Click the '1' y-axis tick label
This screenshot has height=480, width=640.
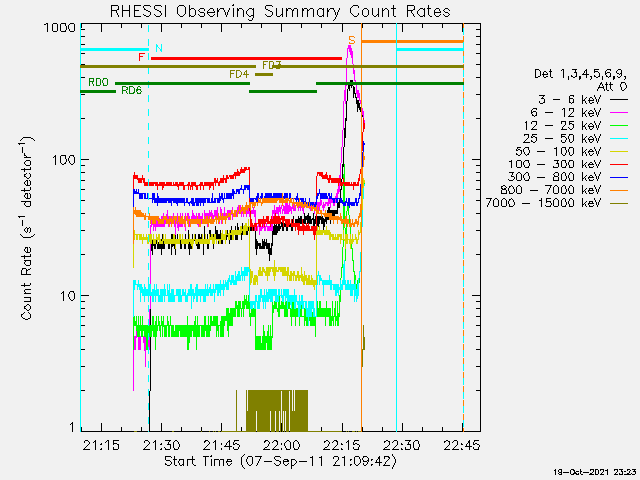pos(72,427)
